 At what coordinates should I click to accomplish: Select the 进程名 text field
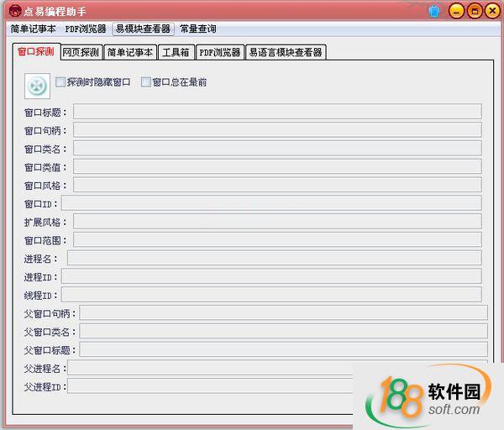tap(274, 258)
